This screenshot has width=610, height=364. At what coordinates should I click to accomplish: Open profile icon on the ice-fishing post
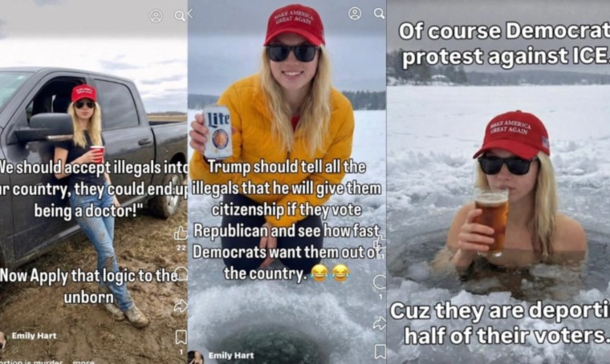[355, 14]
